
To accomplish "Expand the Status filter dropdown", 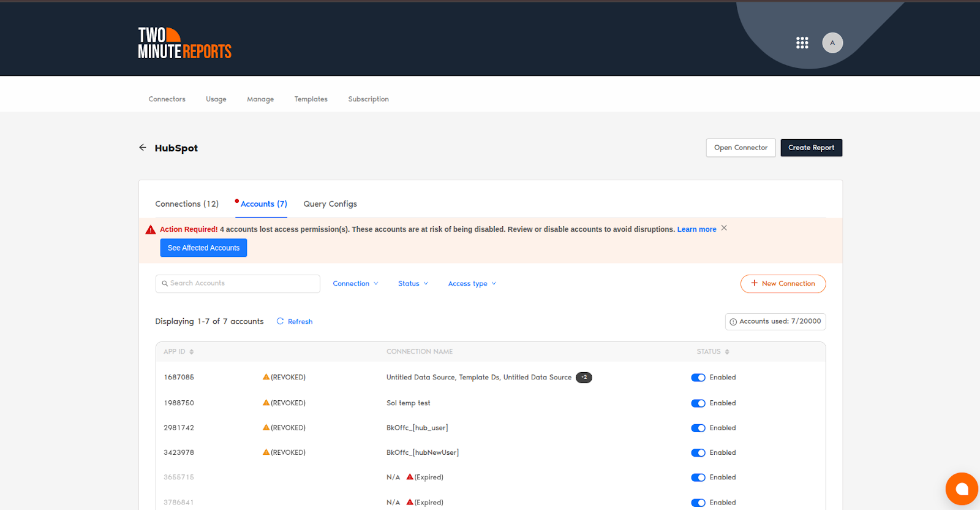I will (x=413, y=284).
